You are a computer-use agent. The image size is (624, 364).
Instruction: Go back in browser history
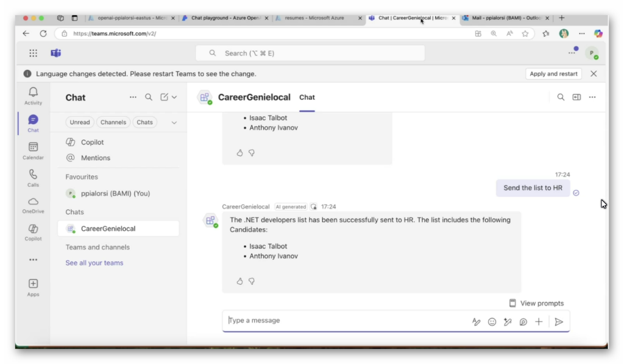click(26, 33)
